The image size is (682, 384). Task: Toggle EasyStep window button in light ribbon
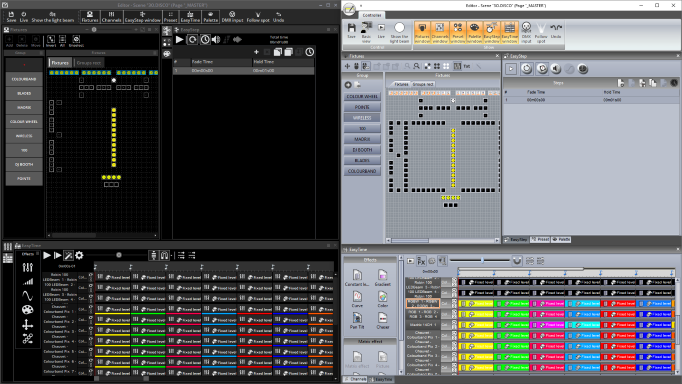point(492,33)
